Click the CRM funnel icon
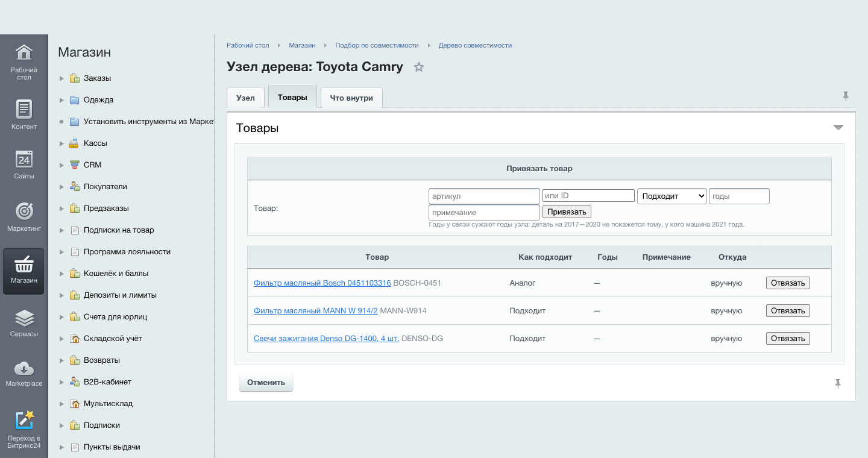The image size is (868, 458). click(74, 165)
